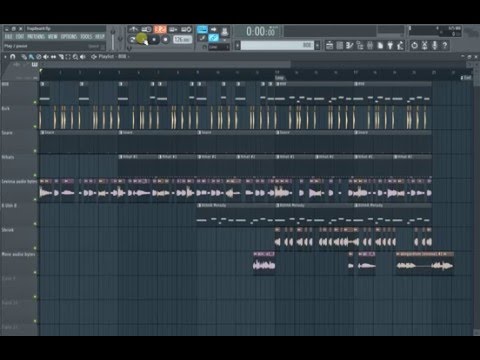
Task: Click the tempo display box
Action: [182, 39]
